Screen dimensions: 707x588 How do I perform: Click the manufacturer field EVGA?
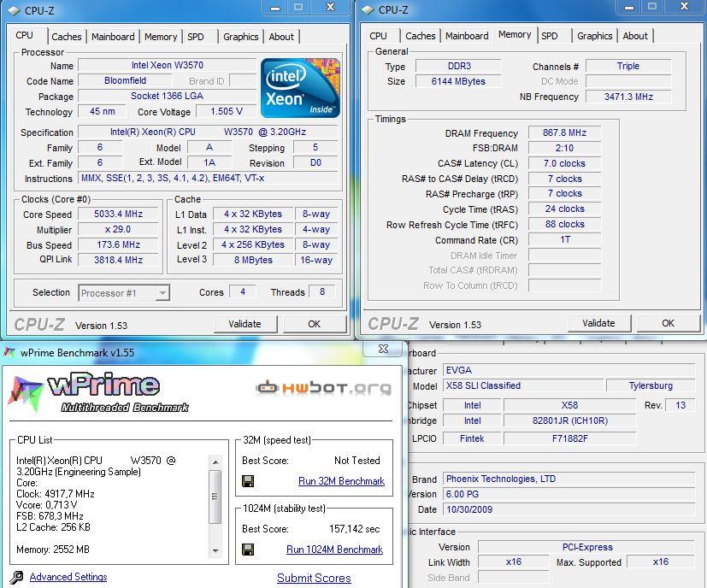pos(569,371)
